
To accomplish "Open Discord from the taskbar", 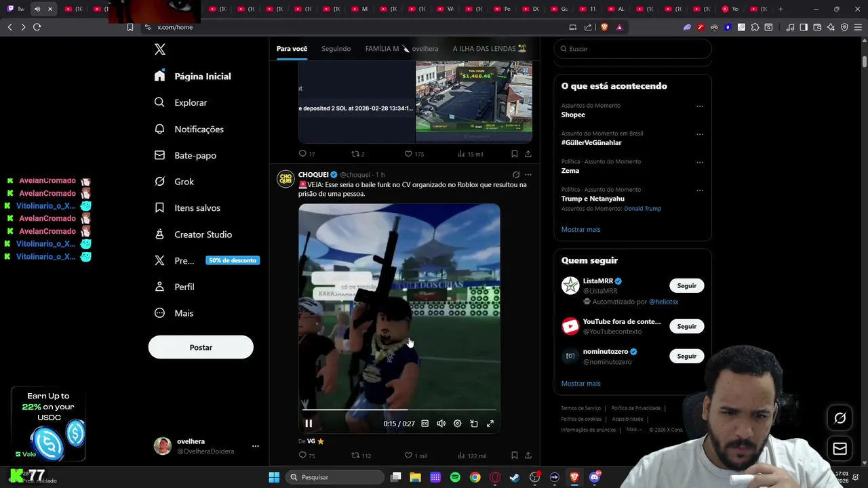I will tap(594, 477).
